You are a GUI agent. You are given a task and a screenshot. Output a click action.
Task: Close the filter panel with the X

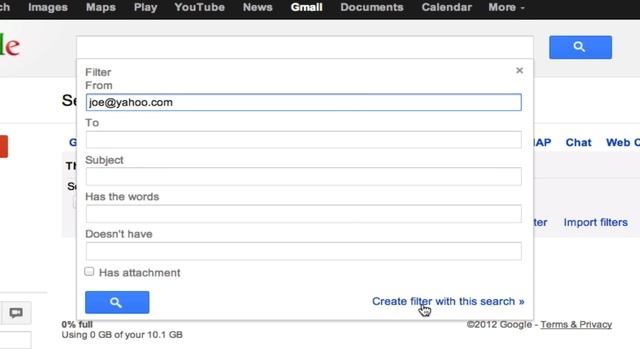point(519,71)
